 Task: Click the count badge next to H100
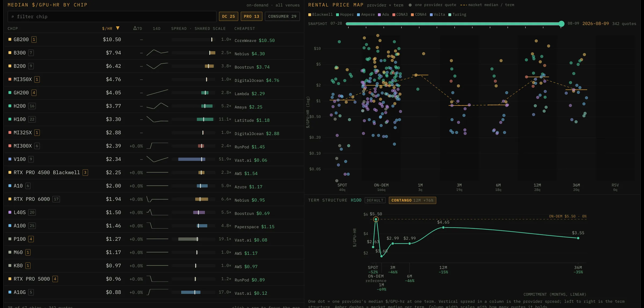click(32, 119)
